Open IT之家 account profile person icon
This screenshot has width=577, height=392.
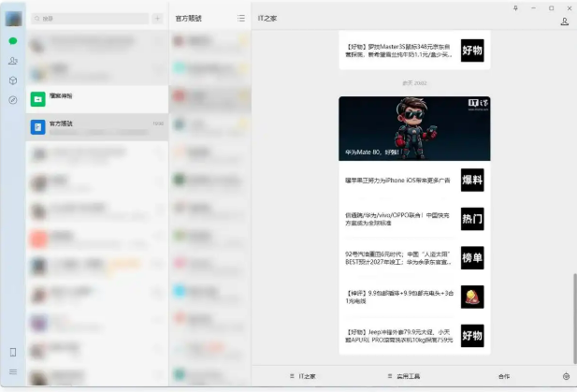click(x=565, y=22)
